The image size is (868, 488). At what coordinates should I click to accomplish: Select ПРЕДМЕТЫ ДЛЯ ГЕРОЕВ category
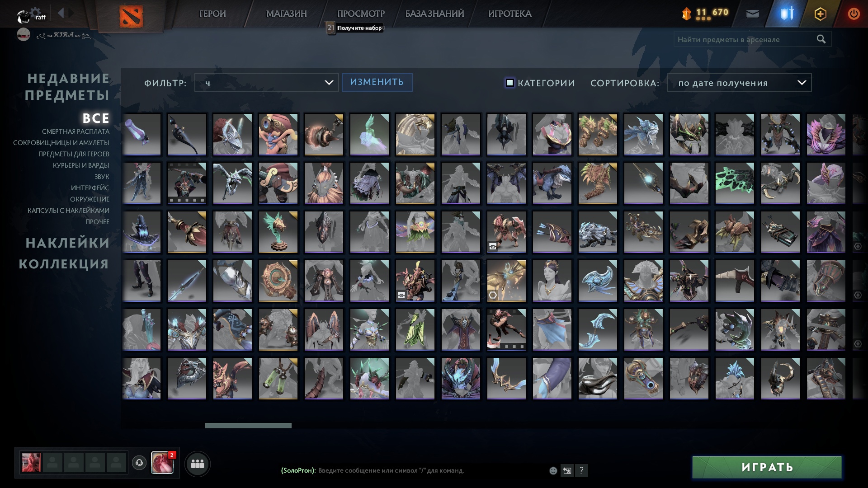(x=74, y=154)
